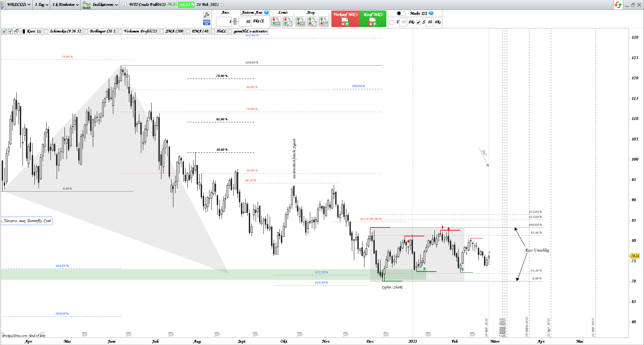This screenshot has width=644, height=345.
Task: Enable the Ichimoku indicator checkbox
Action: pos(46,31)
